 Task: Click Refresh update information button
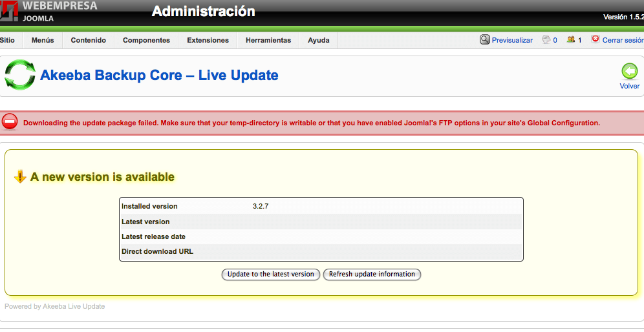click(372, 274)
